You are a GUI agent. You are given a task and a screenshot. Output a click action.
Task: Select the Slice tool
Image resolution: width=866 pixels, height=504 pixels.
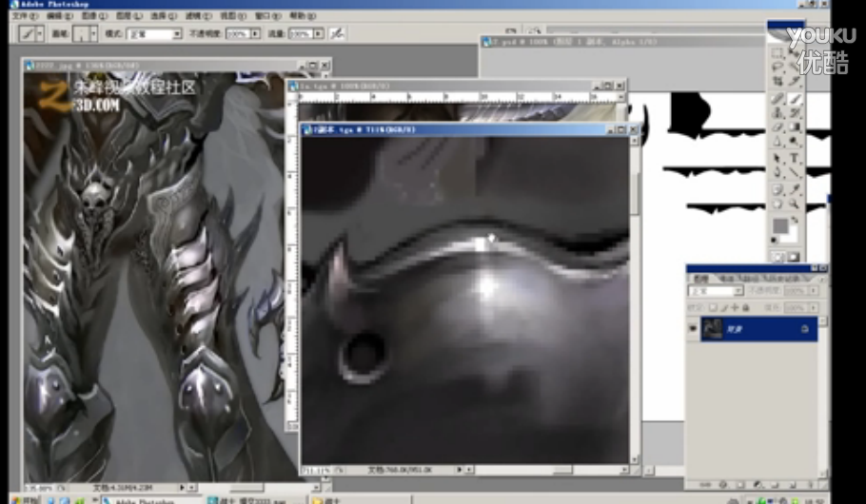(795, 81)
